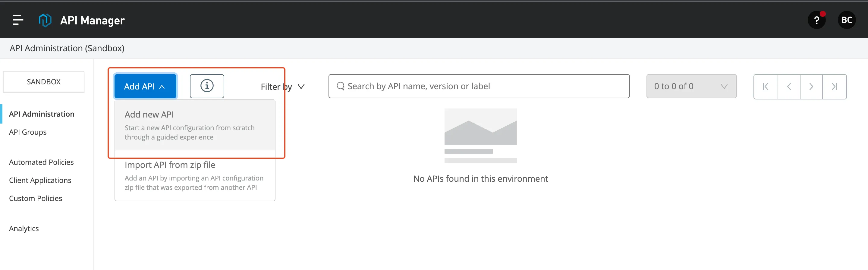This screenshot has width=868, height=270.
Task: Click the API Manager title text
Action: (92, 20)
